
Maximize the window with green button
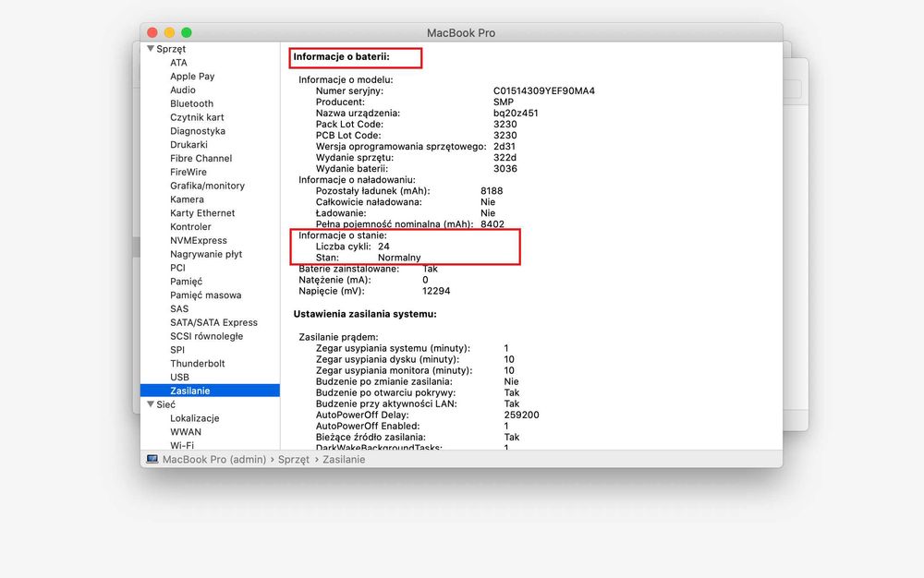[187, 32]
